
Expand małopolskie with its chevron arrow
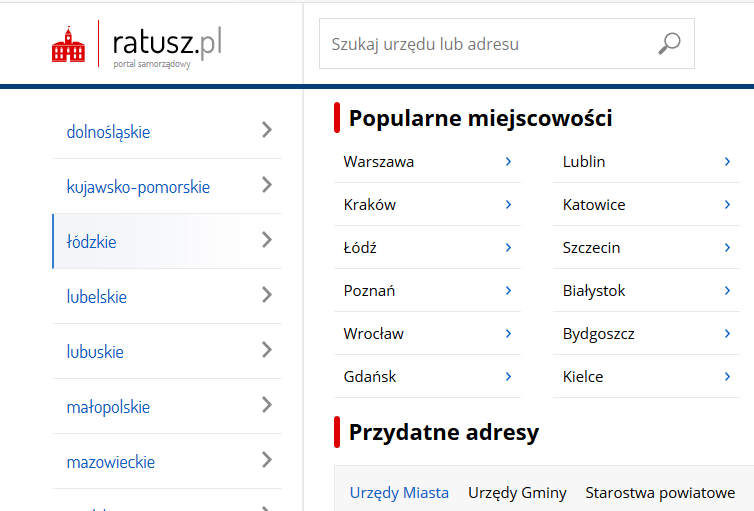click(x=267, y=405)
